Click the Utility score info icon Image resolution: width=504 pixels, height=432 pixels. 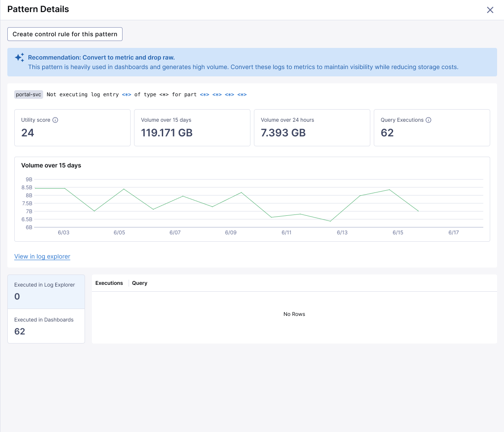click(55, 120)
